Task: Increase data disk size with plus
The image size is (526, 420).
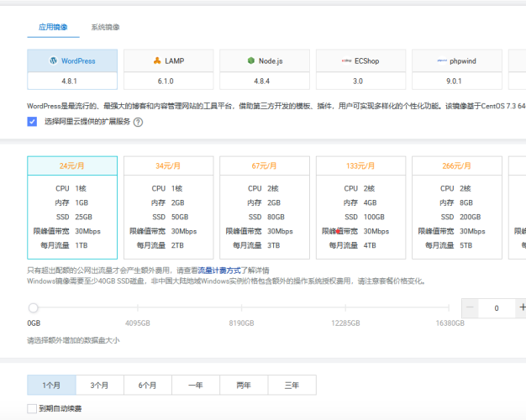Action: click(522, 308)
